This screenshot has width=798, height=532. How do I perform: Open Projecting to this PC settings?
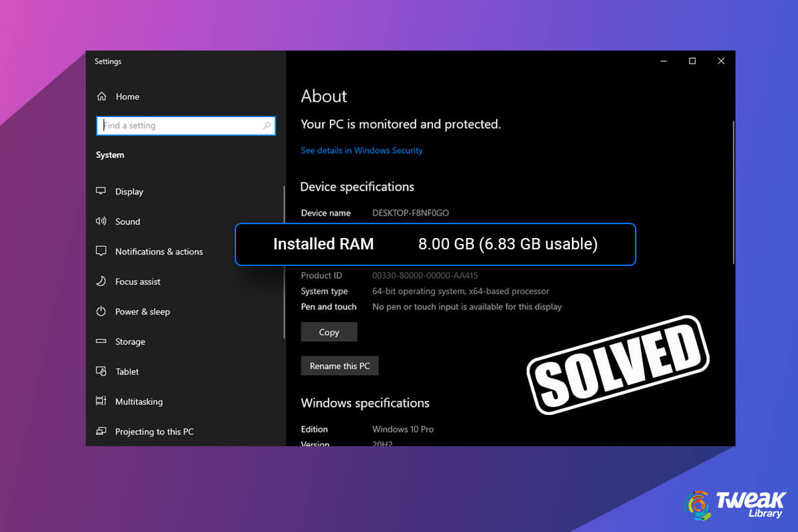(154, 432)
